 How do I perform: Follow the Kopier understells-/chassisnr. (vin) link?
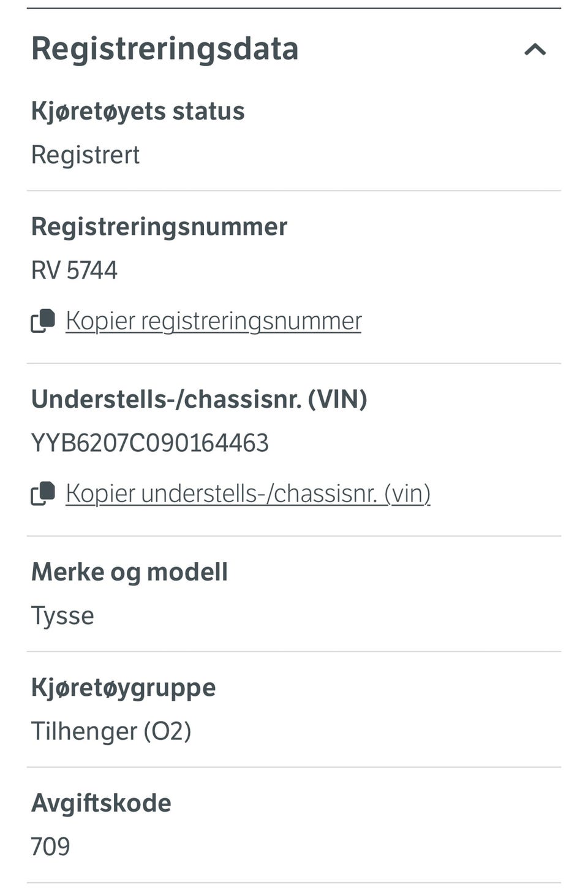point(247,493)
